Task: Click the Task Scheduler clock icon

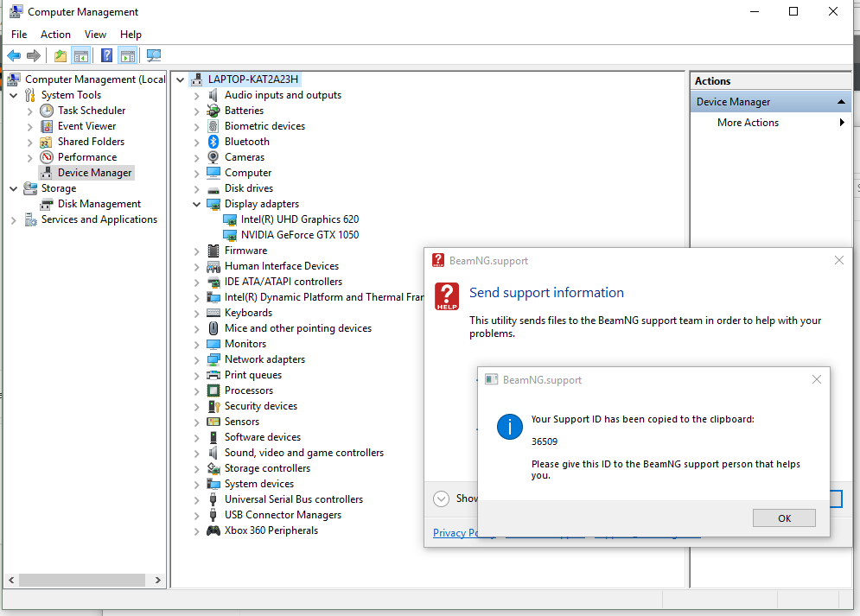Action: (47, 111)
